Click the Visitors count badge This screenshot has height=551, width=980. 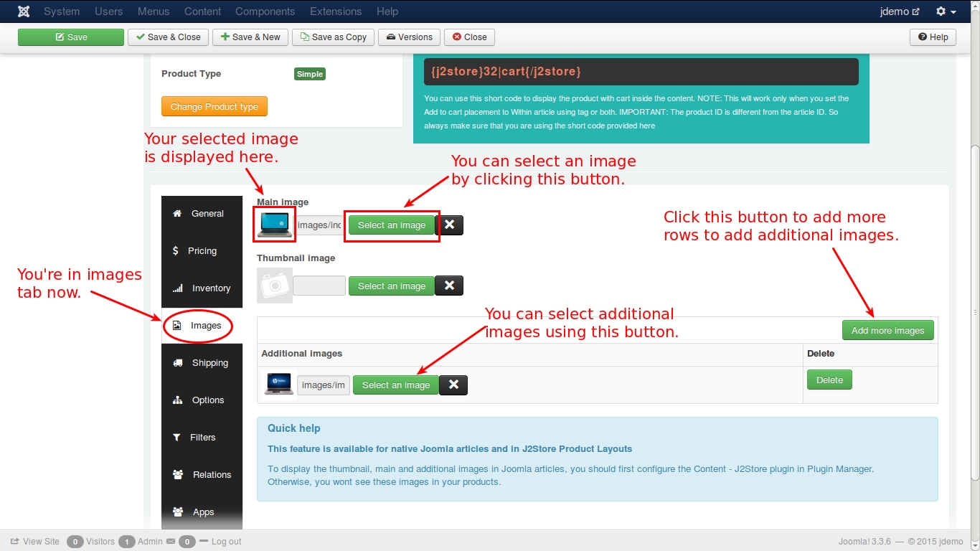click(75, 542)
